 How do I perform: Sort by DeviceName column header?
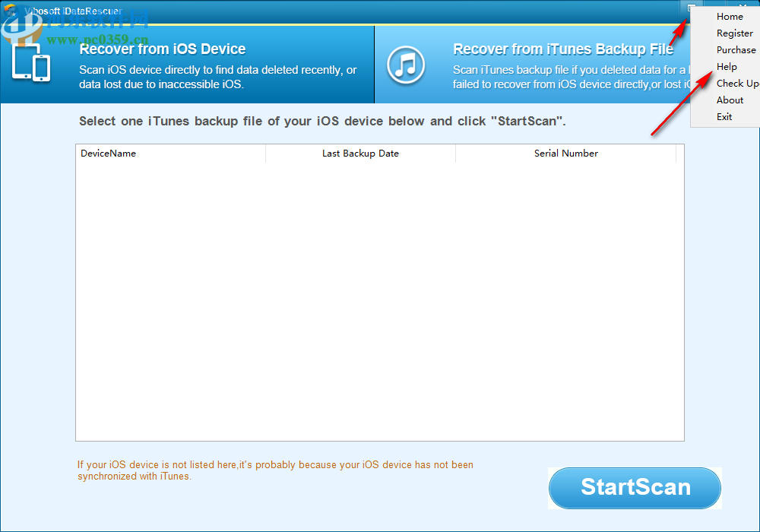point(170,153)
